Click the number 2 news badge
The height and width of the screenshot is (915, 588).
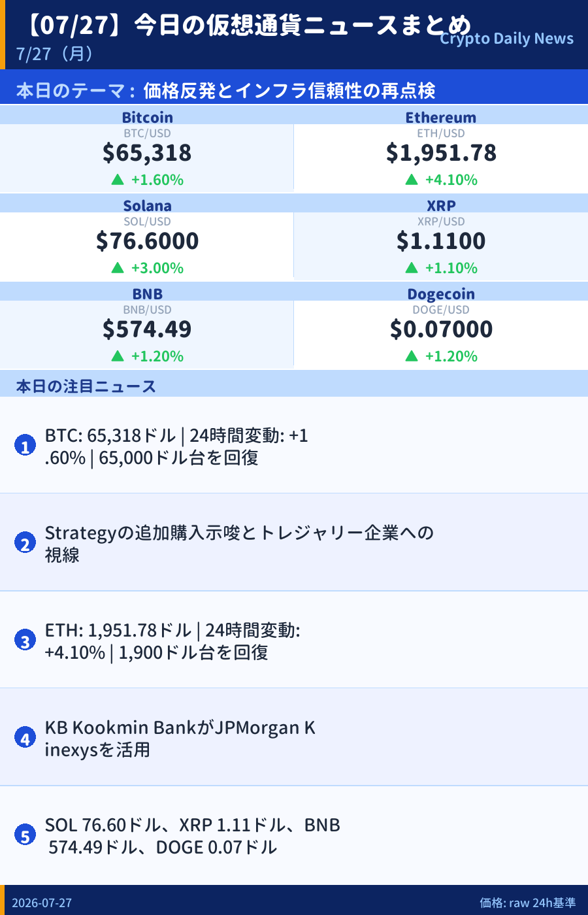[x=25, y=543]
